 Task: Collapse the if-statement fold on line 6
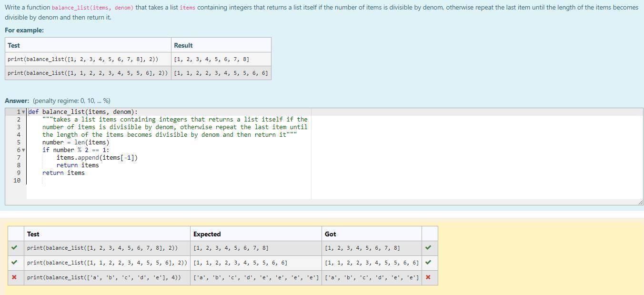coord(23,150)
